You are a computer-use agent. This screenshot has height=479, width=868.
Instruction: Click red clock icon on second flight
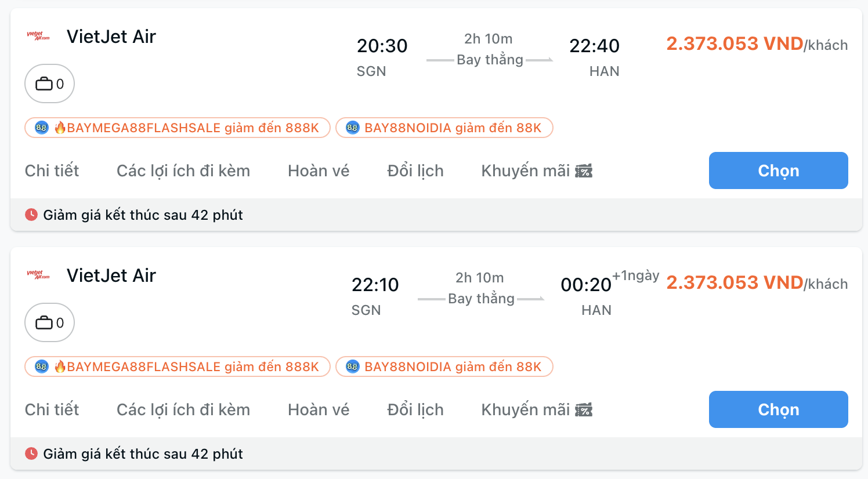coord(31,453)
